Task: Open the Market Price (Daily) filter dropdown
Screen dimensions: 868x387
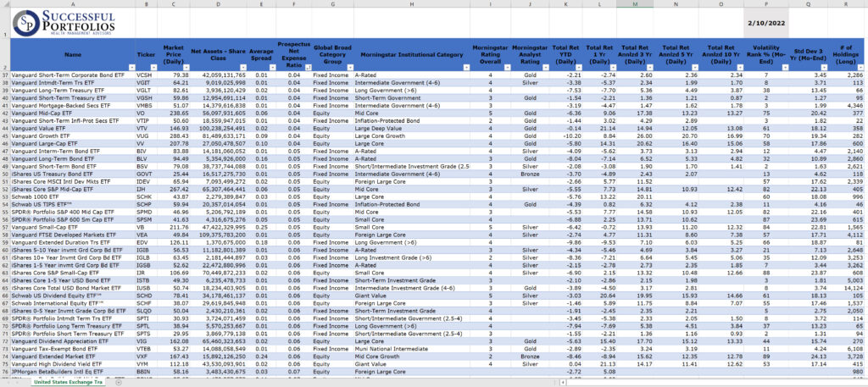Action: 186,67
